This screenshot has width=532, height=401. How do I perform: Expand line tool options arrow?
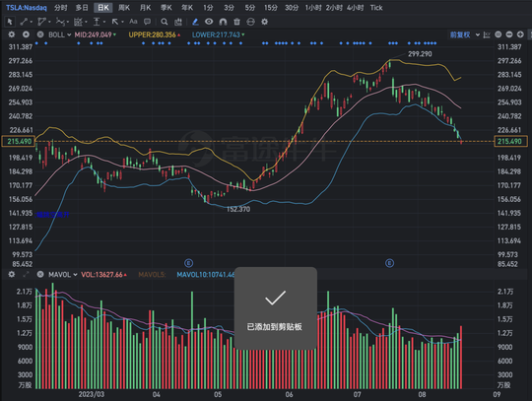pyautogui.click(x=32, y=22)
